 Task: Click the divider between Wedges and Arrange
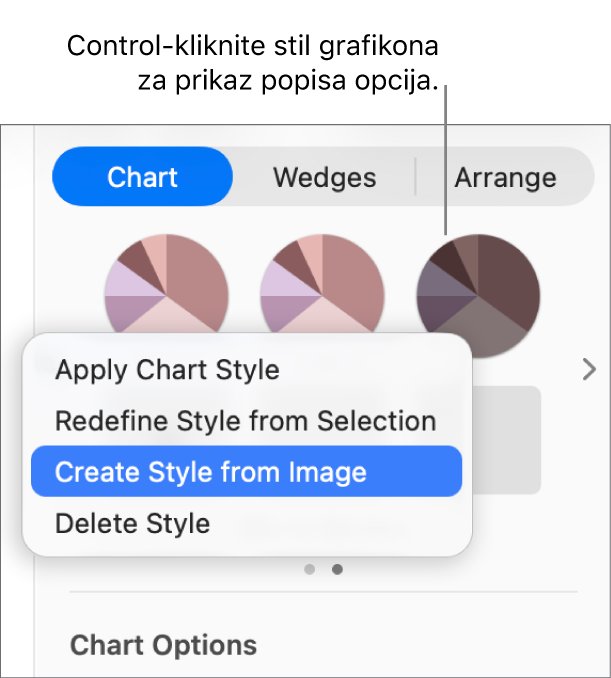coord(416,177)
